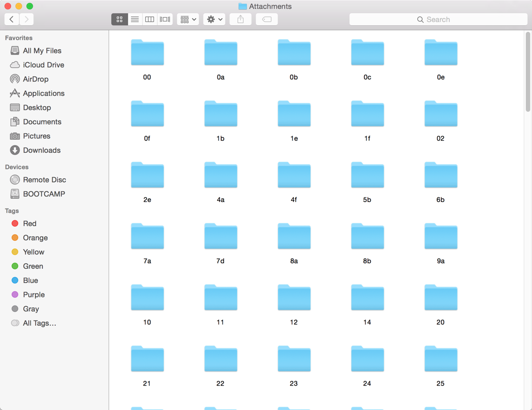Open Applications from the sidebar
Viewport: 532px width, 410px height.
pos(43,93)
